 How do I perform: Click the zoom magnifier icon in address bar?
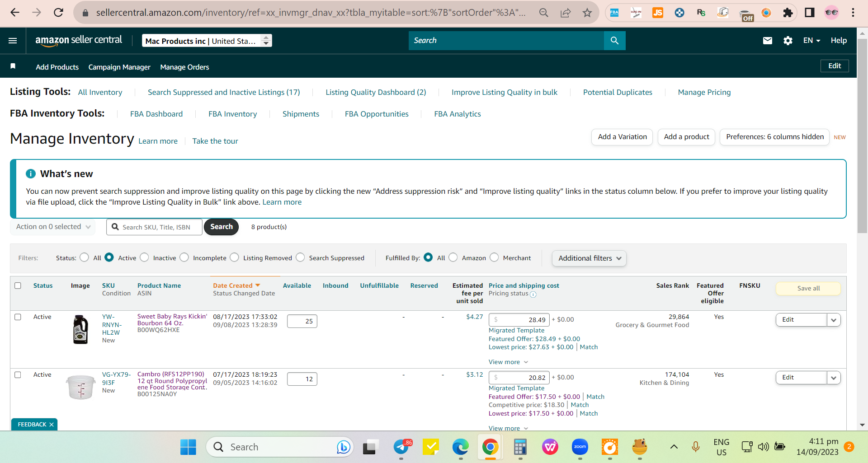(x=544, y=13)
